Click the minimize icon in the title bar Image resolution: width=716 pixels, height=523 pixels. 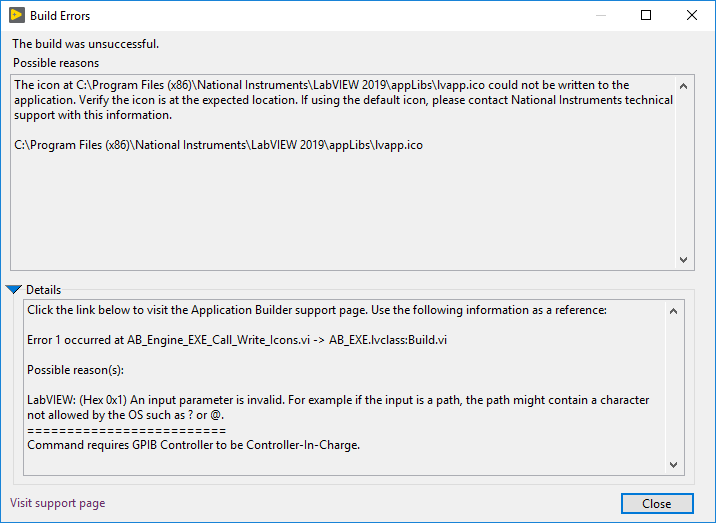[x=601, y=15]
